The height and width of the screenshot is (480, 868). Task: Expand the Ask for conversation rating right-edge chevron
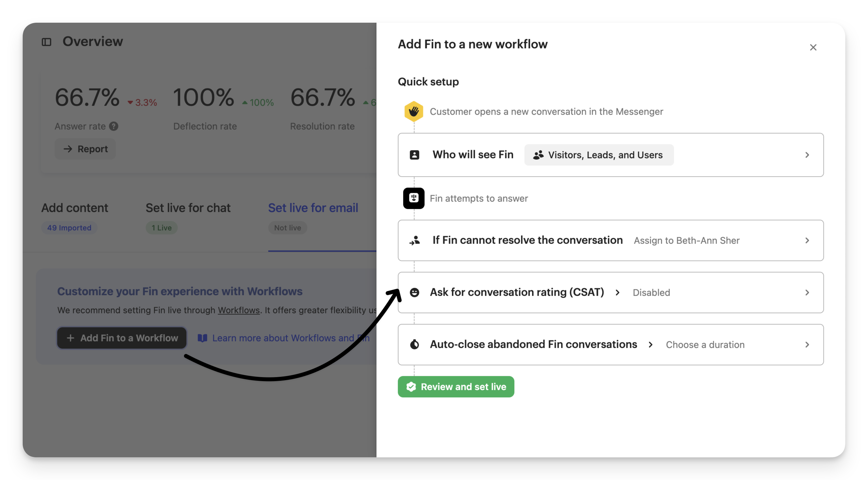(807, 292)
